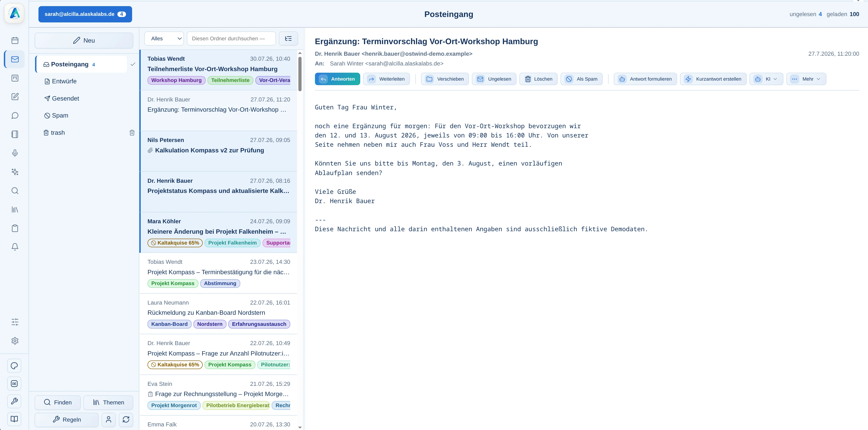
Task: Click the Regeln button
Action: pos(67,420)
